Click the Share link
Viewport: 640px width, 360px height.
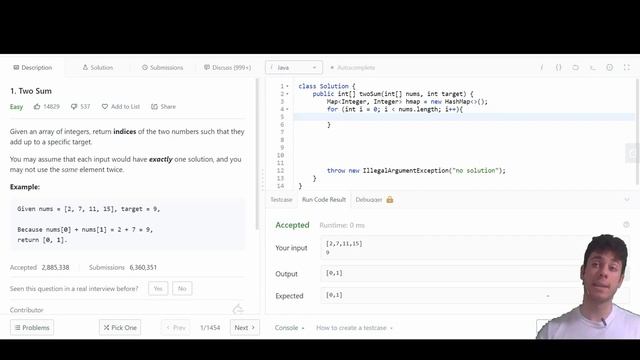[x=163, y=107]
